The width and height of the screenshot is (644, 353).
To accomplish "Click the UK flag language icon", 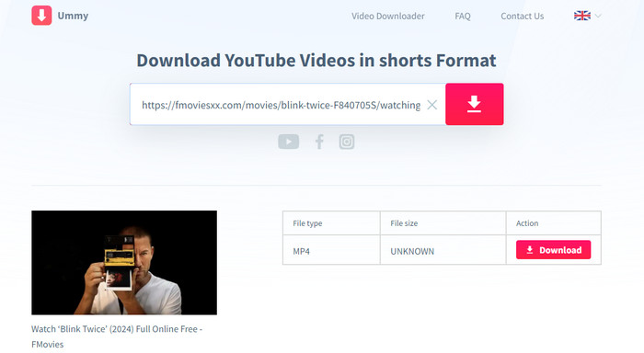I will 582,16.
